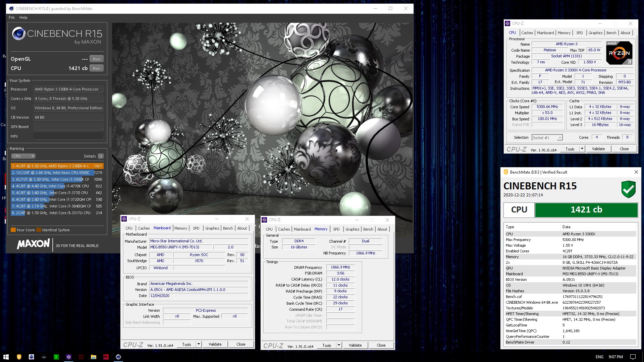
Task: Click Cinebench title bar logo icon
Action: coord(11,9)
